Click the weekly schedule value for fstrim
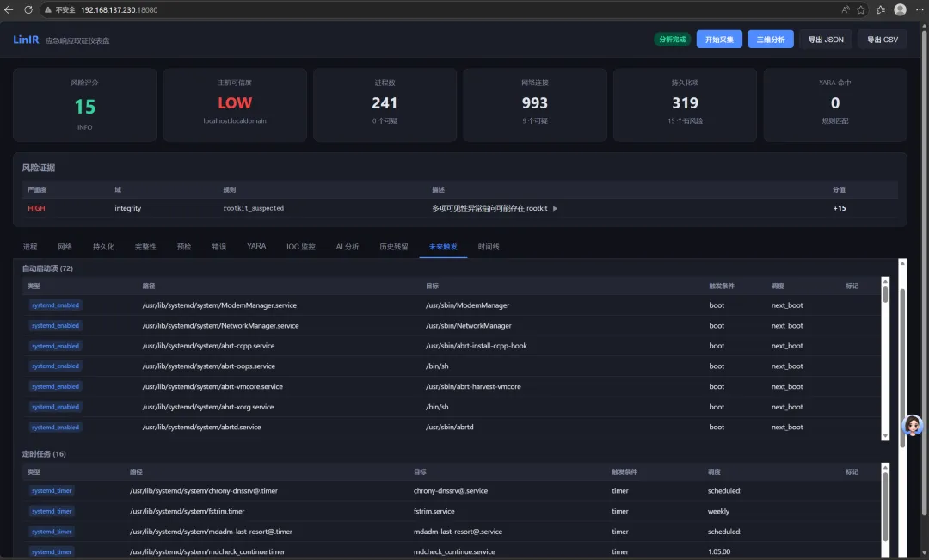 [x=718, y=512]
